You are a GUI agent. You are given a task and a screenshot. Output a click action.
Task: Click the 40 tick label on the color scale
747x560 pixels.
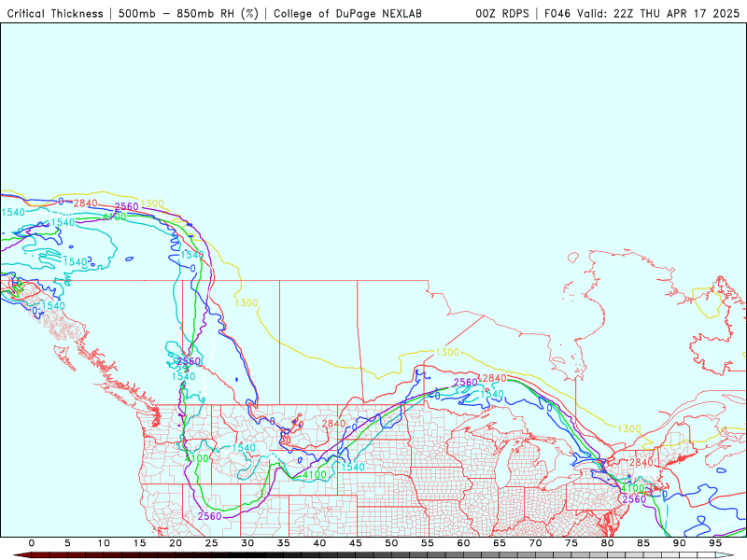tap(319, 543)
